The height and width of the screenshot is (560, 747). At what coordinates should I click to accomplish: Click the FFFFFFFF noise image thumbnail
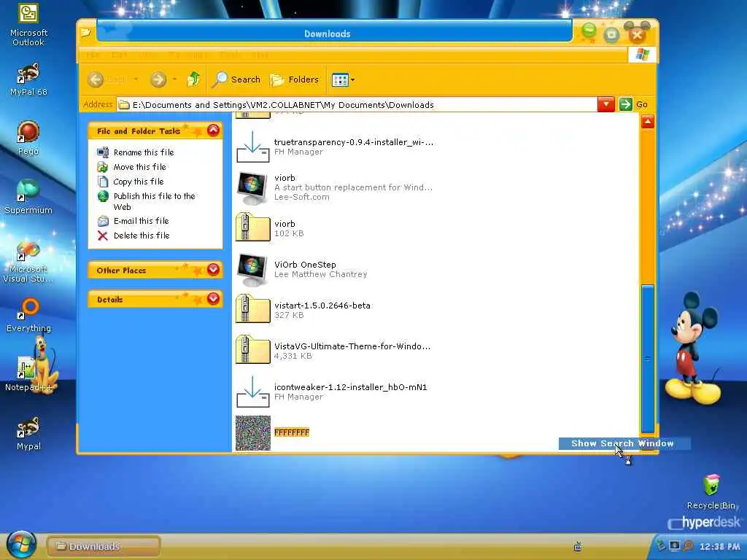coord(253,433)
